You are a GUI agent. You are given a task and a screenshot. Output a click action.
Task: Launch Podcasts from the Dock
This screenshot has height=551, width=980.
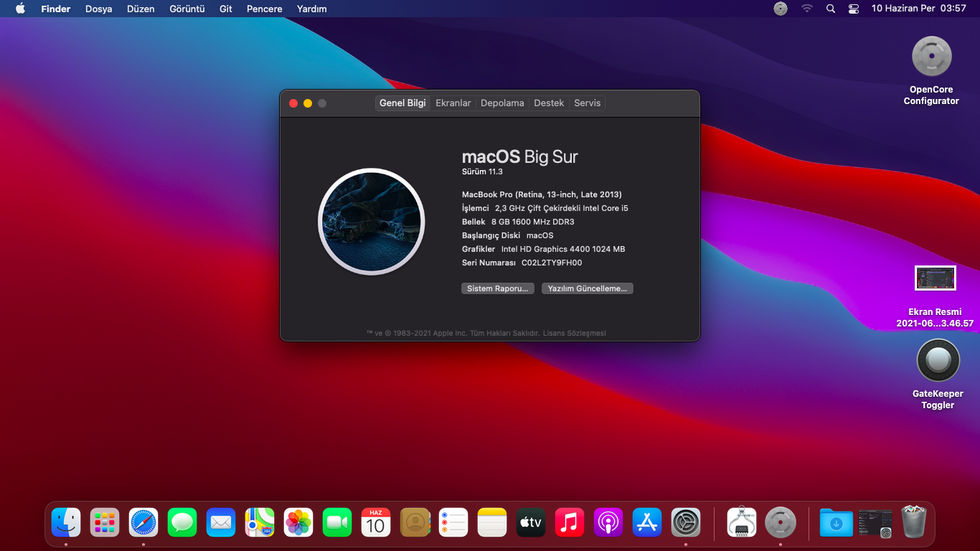coord(608,522)
